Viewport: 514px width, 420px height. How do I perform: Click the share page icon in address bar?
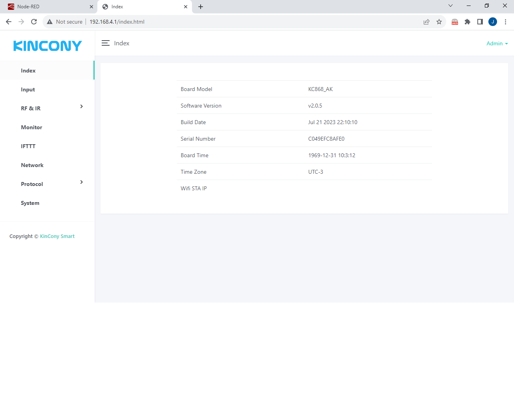(426, 22)
